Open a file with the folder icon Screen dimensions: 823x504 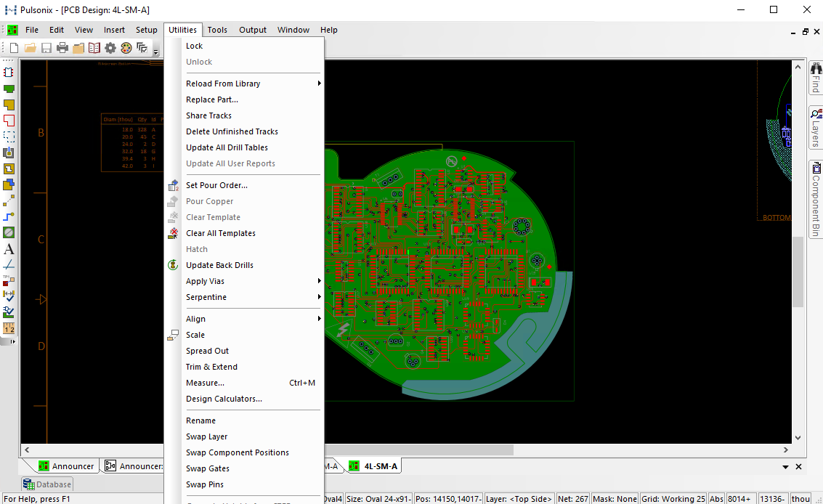pyautogui.click(x=31, y=49)
